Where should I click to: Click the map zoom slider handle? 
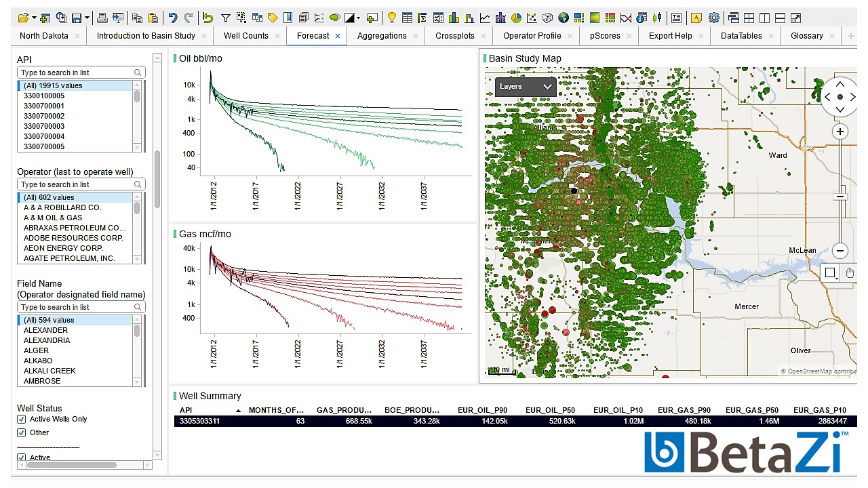tap(840, 197)
